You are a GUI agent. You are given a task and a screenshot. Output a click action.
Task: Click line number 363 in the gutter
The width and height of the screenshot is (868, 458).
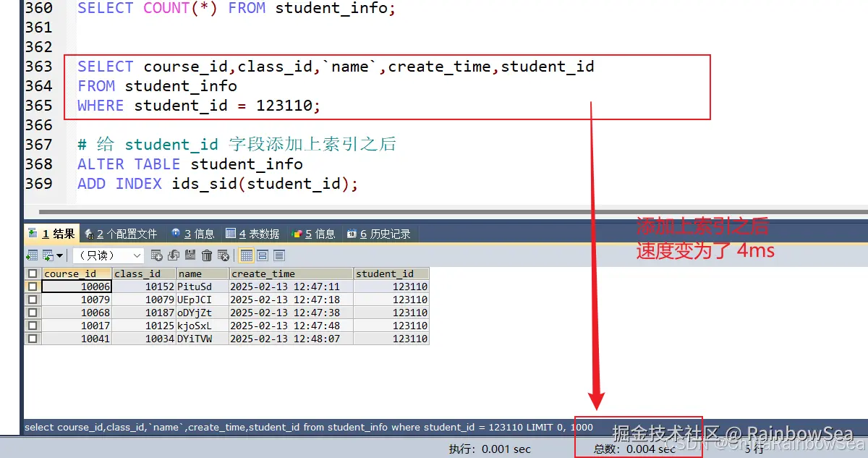click(x=38, y=67)
